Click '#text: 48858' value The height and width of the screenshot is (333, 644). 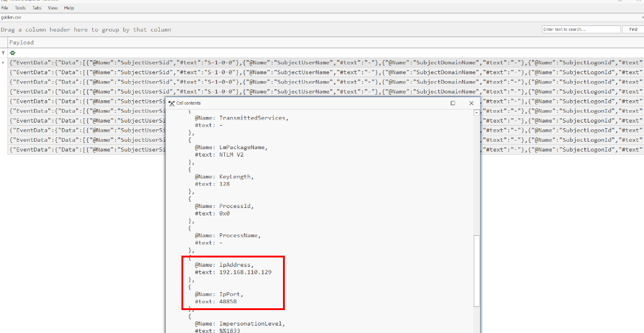(215, 302)
